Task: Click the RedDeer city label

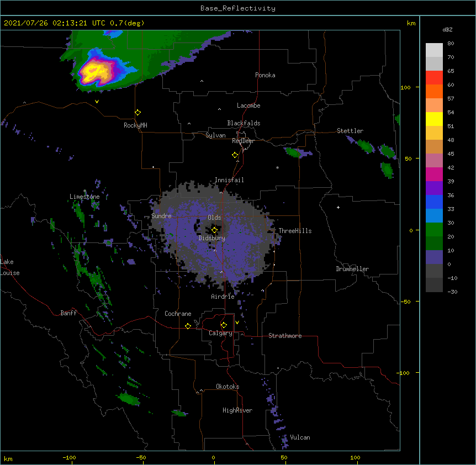Action: (x=243, y=141)
